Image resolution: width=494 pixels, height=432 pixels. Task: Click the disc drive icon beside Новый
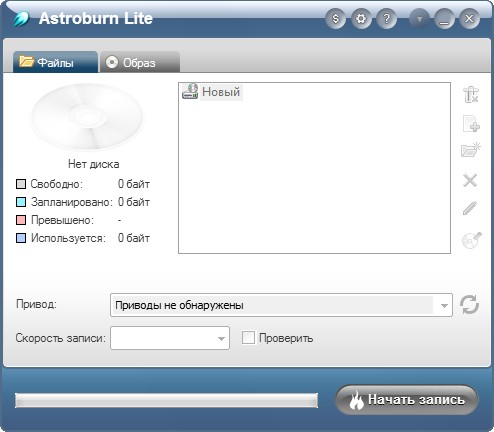coord(190,91)
